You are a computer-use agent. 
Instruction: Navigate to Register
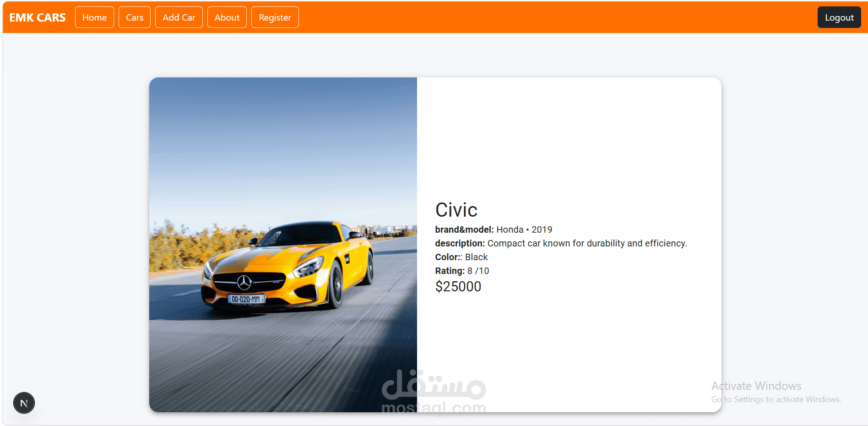click(x=275, y=17)
